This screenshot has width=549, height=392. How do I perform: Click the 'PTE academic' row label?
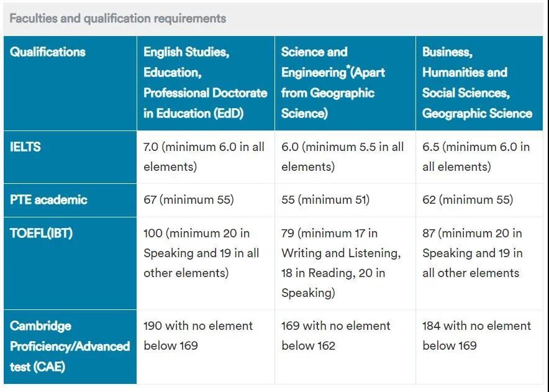tap(48, 199)
